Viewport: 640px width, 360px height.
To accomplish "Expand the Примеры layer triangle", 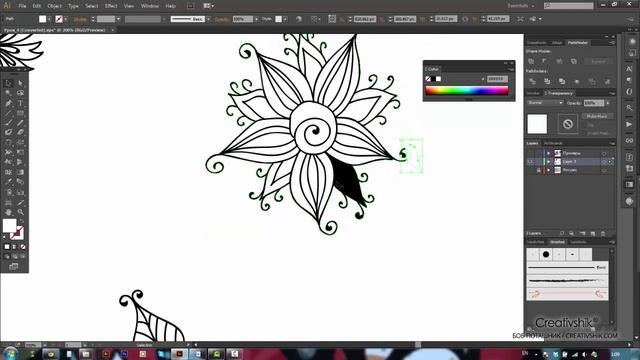I will pos(549,153).
